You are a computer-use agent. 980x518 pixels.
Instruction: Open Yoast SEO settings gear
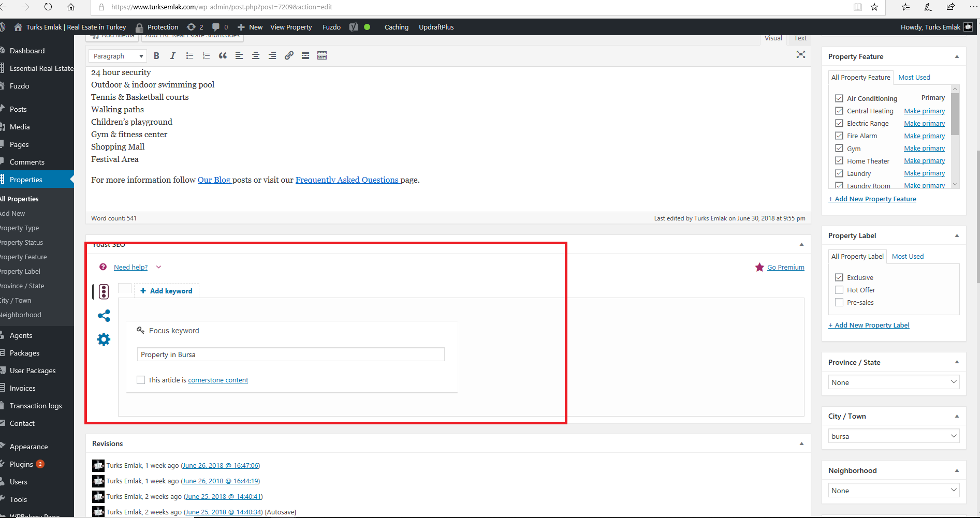(104, 339)
